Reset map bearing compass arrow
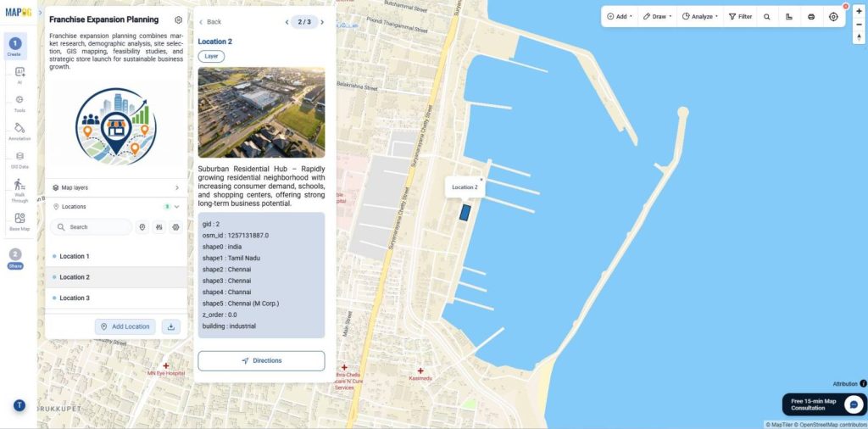 tap(860, 37)
